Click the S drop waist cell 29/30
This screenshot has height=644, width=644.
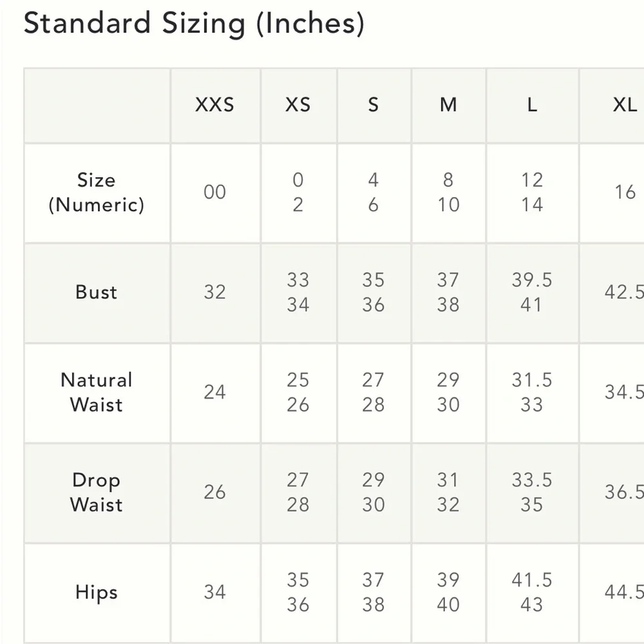373,492
